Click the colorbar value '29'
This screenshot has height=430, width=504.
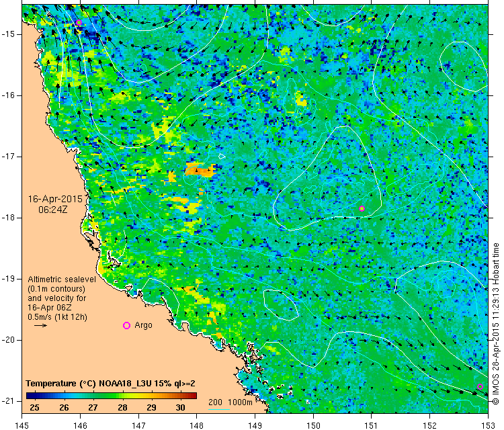[151, 408]
